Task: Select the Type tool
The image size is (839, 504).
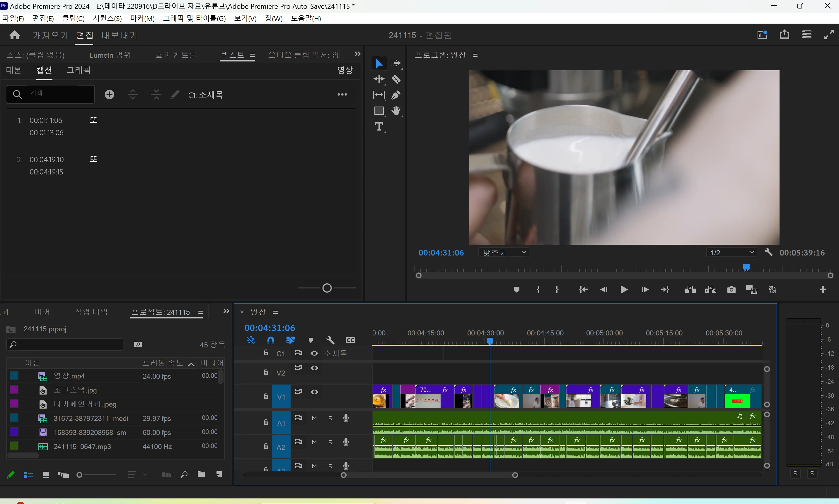Action: tap(379, 127)
